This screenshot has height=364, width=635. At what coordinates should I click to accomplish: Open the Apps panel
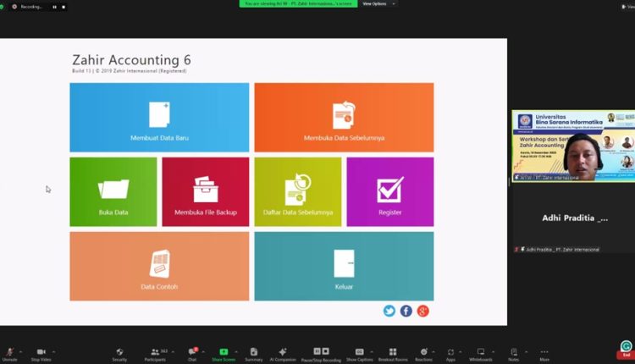coord(450,355)
